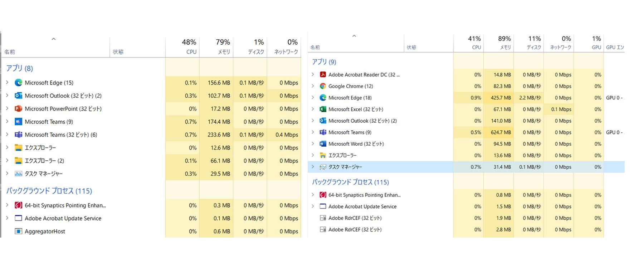Click the Microsoft Word icon

pos(323,144)
